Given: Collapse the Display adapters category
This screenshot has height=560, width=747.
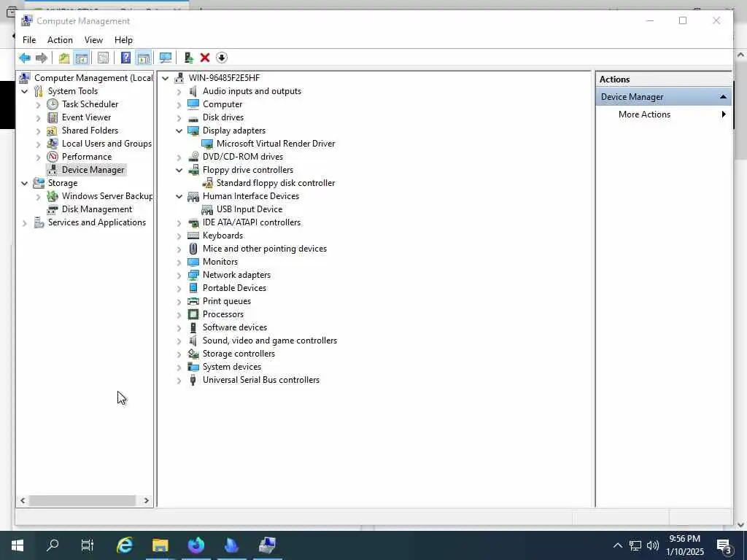Looking at the screenshot, I should point(179,131).
